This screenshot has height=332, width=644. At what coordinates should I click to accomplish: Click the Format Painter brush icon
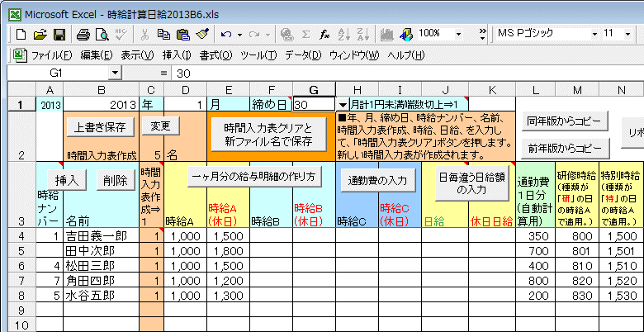pos(202,34)
